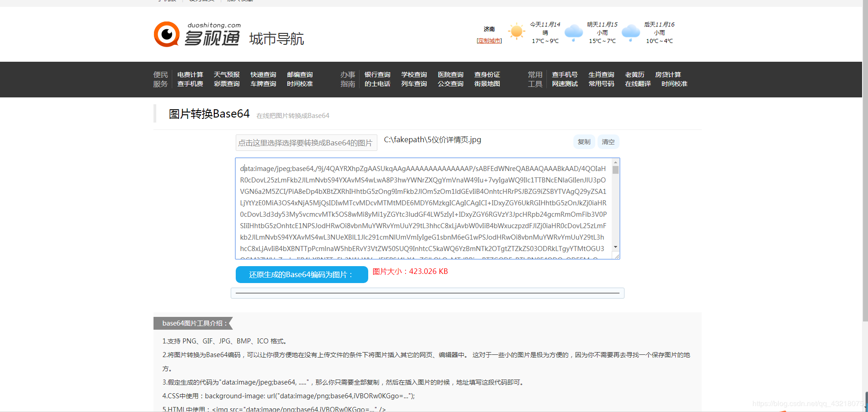Click 还原生成的Base64编码为图片 button

[302, 274]
